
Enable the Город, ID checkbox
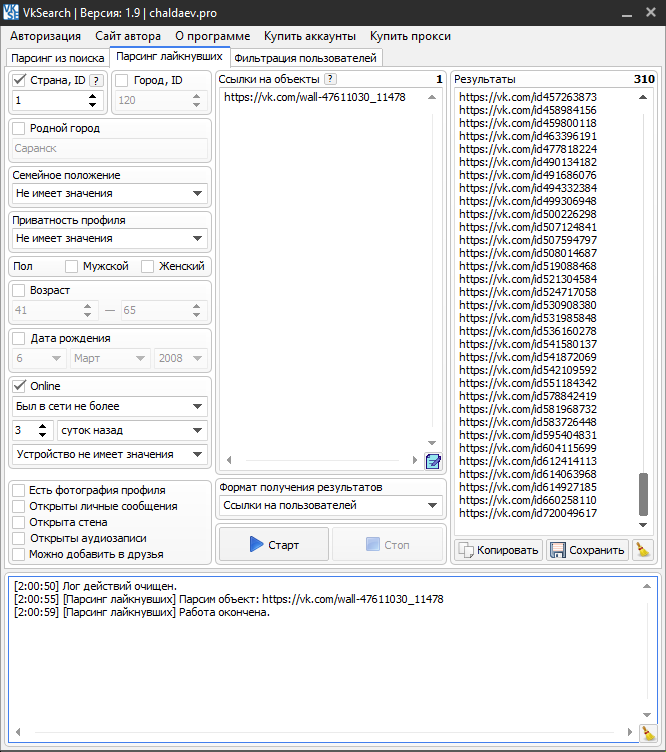pos(122,80)
